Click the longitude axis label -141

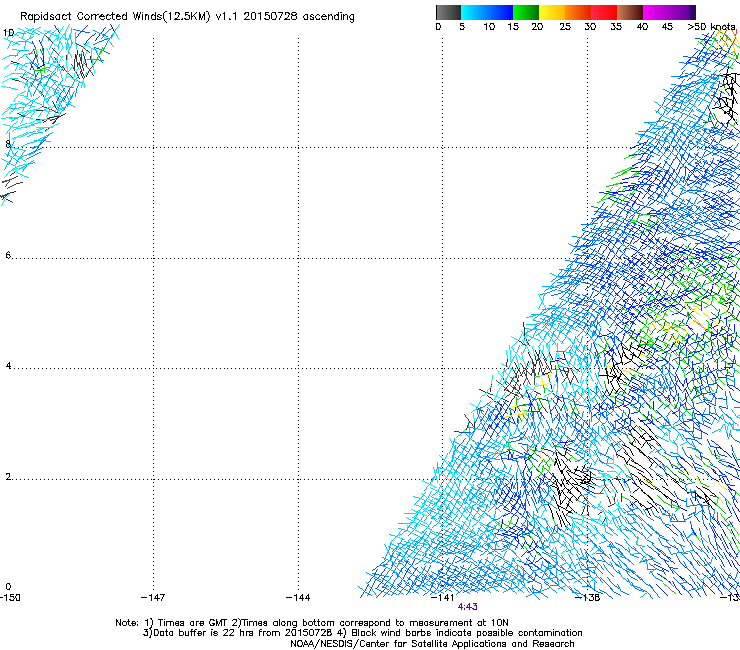pos(443,598)
